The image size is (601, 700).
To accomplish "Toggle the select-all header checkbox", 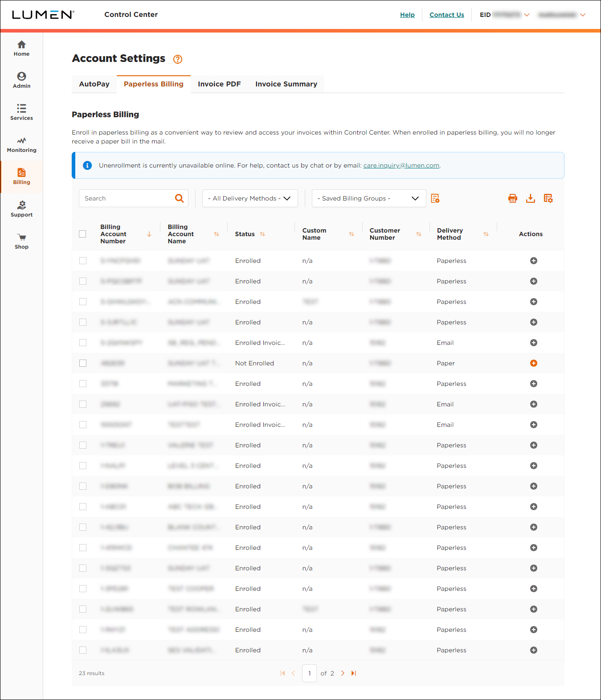I will click(x=82, y=234).
